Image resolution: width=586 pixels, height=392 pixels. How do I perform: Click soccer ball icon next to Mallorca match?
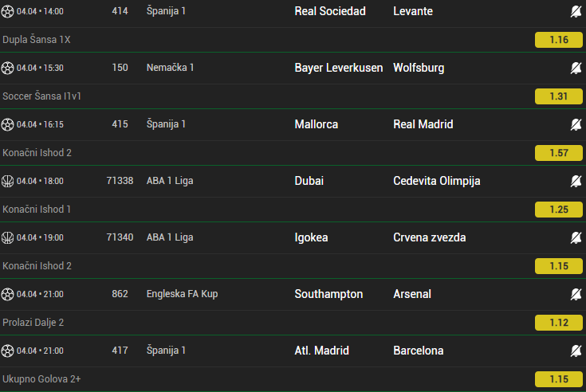click(x=8, y=124)
